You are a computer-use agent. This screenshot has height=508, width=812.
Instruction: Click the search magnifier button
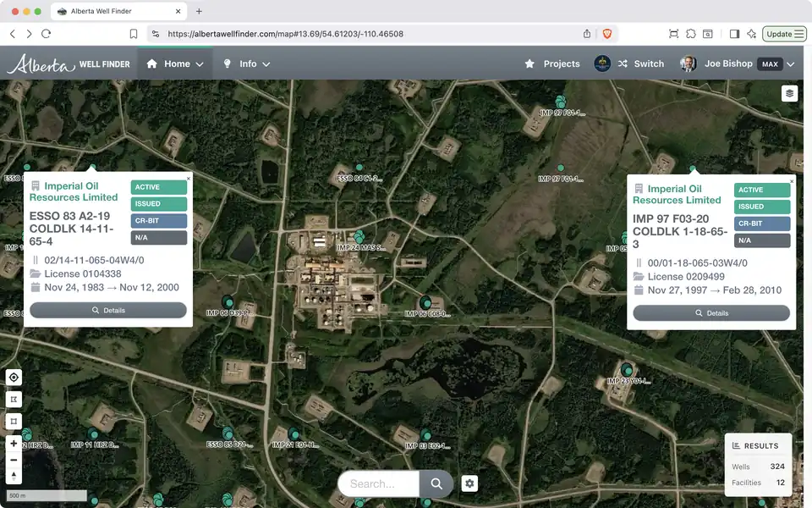436,483
